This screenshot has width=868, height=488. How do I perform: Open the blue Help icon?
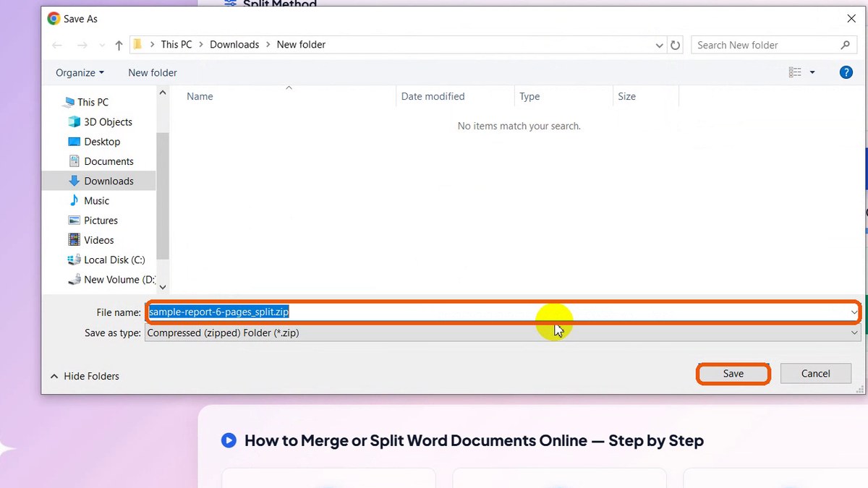[846, 72]
